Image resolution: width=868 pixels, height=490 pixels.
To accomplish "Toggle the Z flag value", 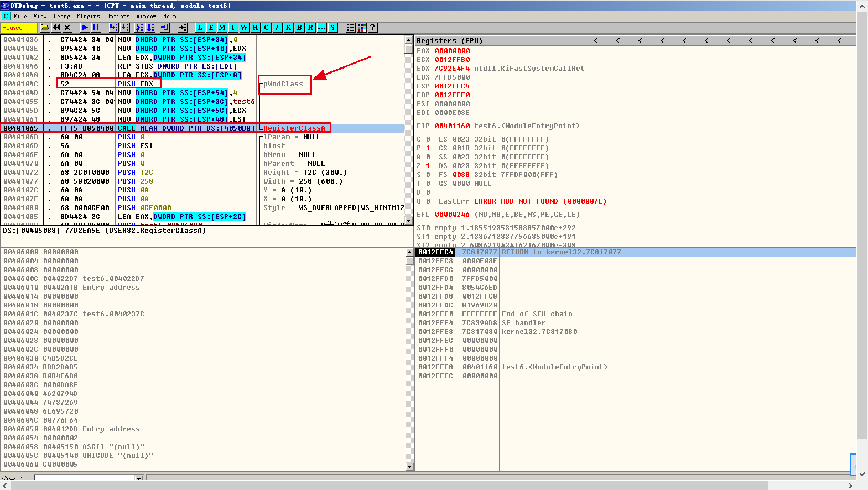I will click(x=428, y=166).
